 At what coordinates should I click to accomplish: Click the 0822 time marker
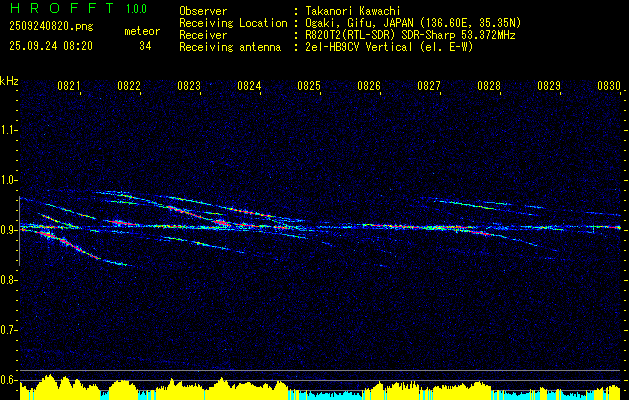[x=129, y=86]
